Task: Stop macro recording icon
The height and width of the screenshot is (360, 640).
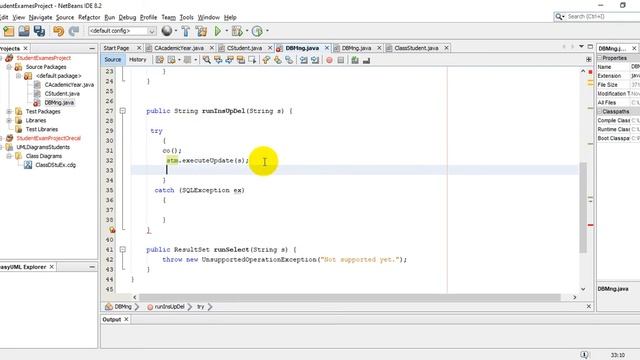Action: pos(341,60)
